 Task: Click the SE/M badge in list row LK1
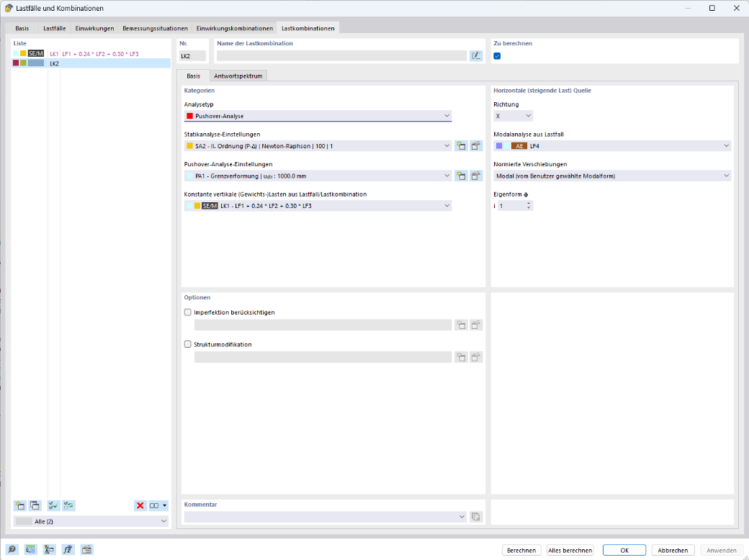coord(36,53)
